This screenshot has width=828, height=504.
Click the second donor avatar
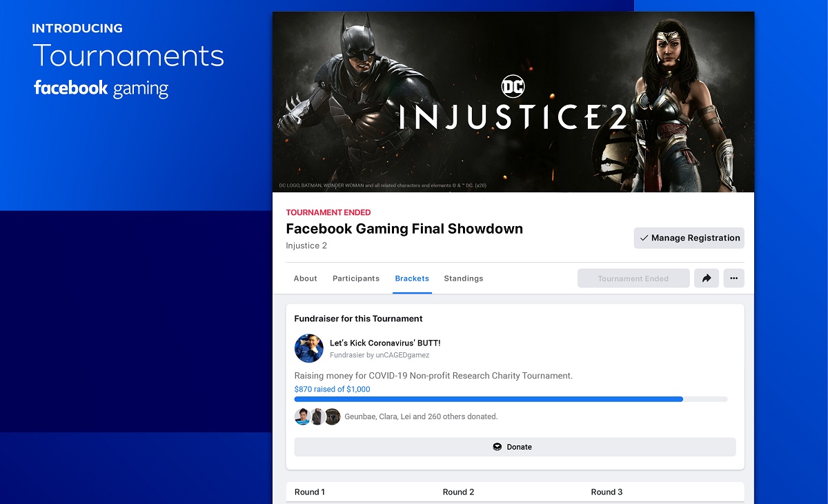(317, 416)
